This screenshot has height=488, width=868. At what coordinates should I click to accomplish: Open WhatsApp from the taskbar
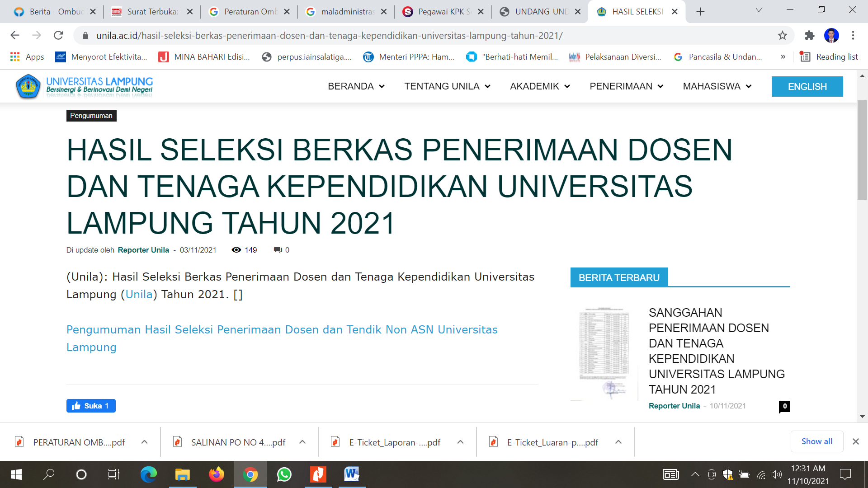pyautogui.click(x=284, y=474)
